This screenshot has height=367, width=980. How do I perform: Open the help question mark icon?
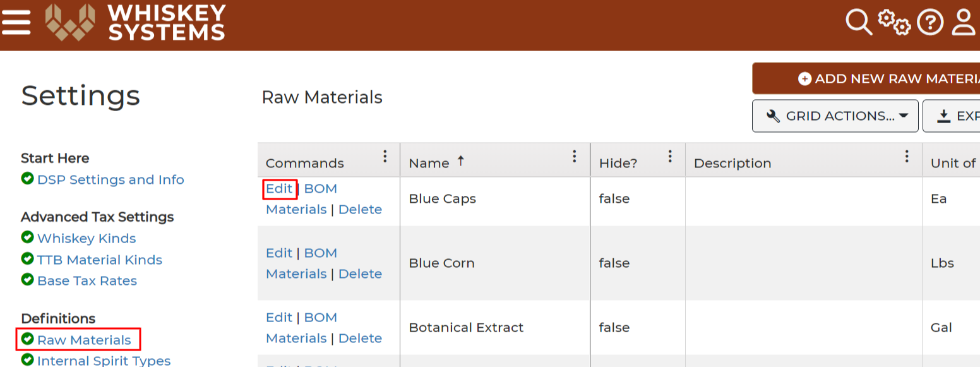[930, 23]
